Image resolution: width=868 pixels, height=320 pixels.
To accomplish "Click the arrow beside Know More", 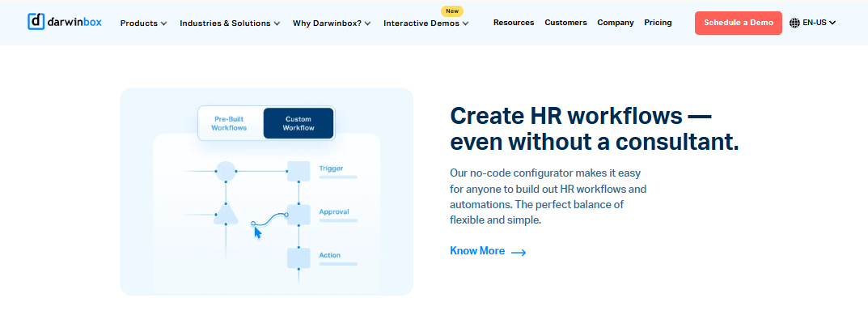I will (519, 252).
